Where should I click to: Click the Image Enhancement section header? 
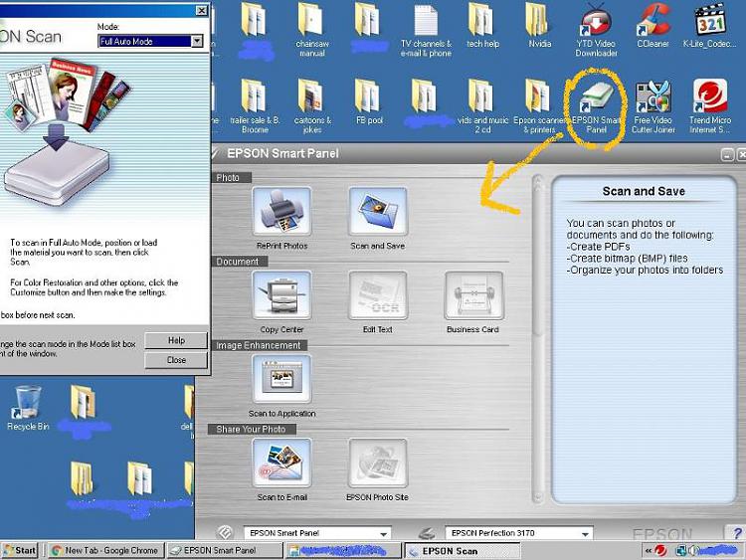click(259, 345)
